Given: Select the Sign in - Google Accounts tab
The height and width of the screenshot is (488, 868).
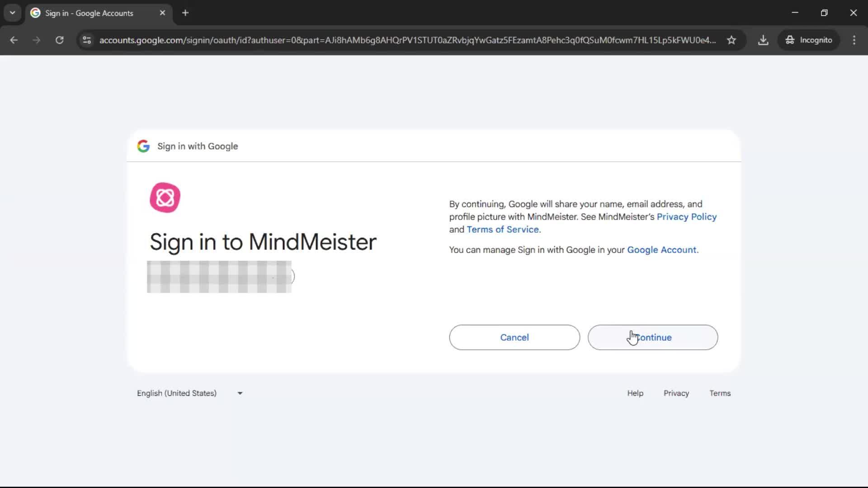Looking at the screenshot, I should [99, 13].
